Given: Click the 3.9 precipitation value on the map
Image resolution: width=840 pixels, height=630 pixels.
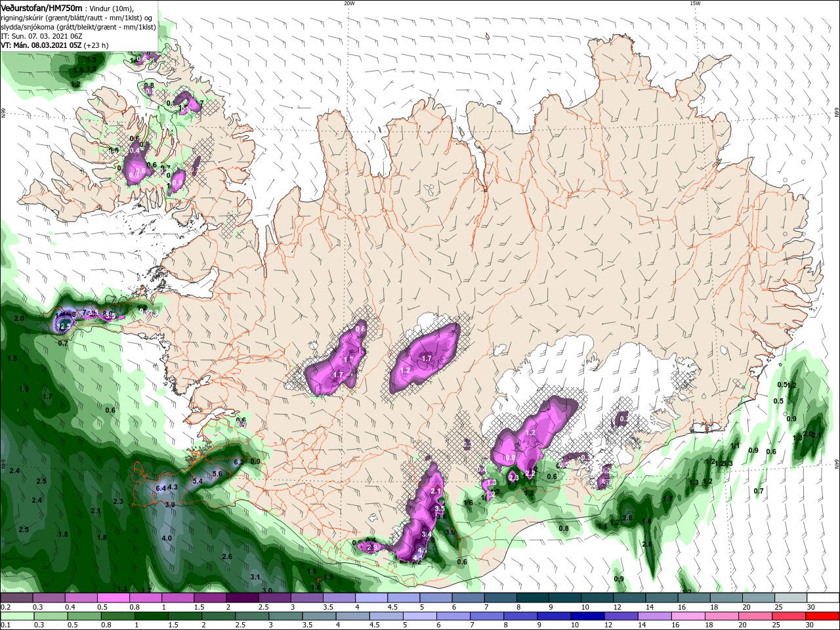Looking at the screenshot, I should pos(170,505).
